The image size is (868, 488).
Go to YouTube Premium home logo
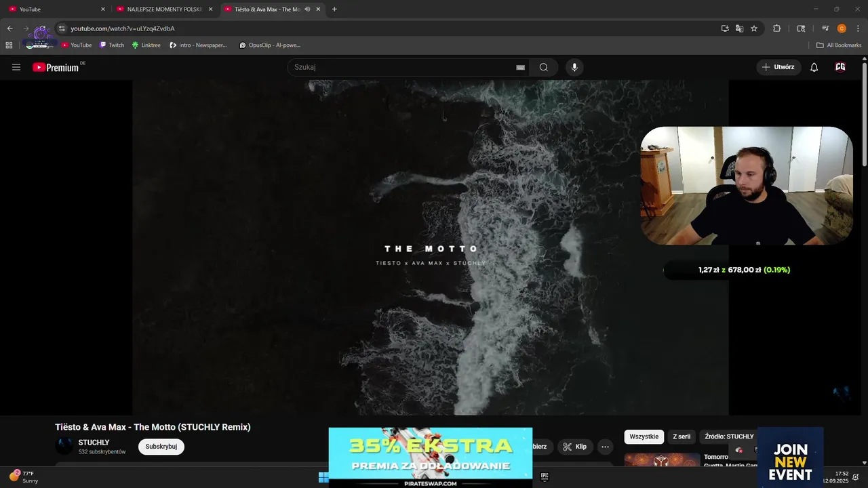[56, 67]
